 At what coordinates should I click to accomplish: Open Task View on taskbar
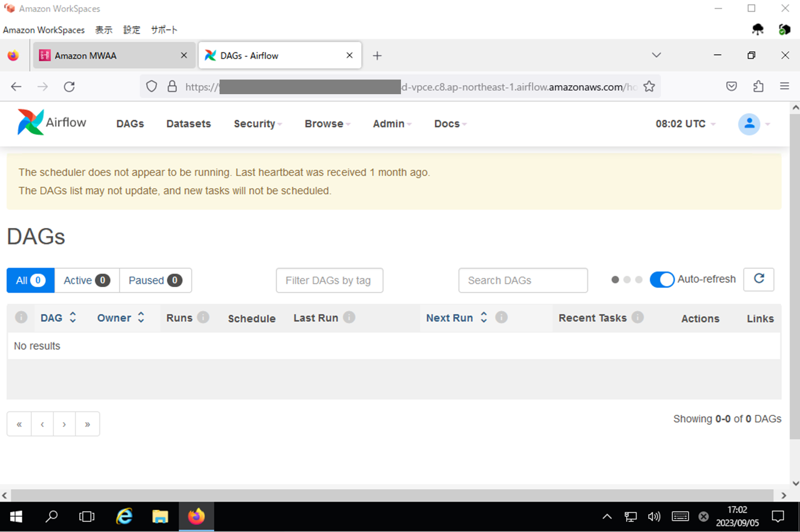(x=87, y=516)
